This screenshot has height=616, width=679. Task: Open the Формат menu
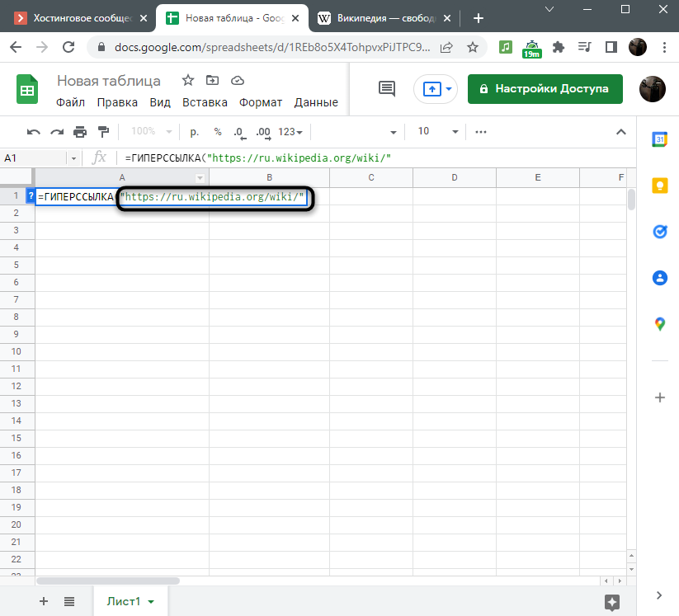[x=261, y=103]
